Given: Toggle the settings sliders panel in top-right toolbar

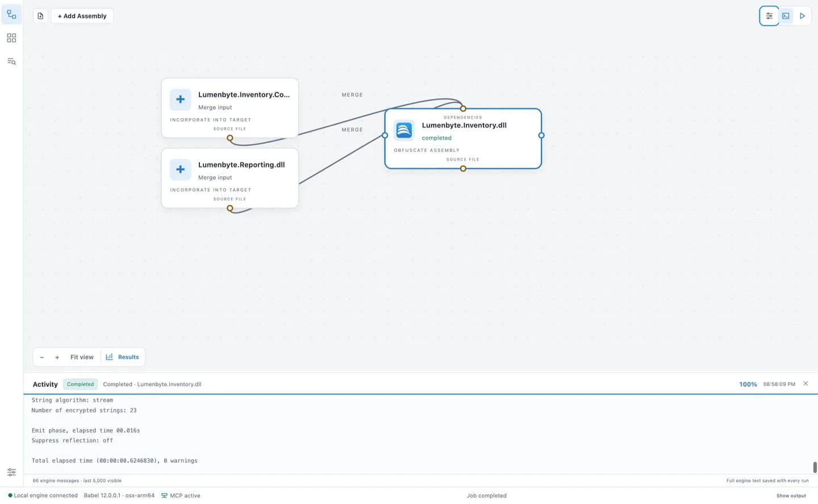Looking at the screenshot, I should [769, 16].
